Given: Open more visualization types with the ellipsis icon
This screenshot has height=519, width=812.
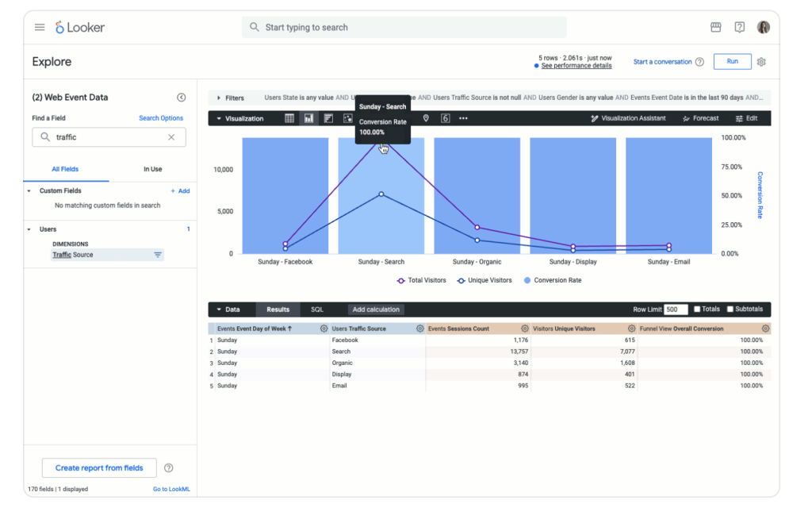Looking at the screenshot, I should (462, 118).
